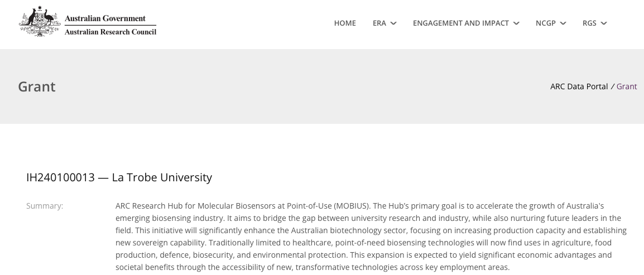Viewport: 644px width, 275px height.
Task: Click the MOBIUS summary paragraph text
Action: [371, 237]
